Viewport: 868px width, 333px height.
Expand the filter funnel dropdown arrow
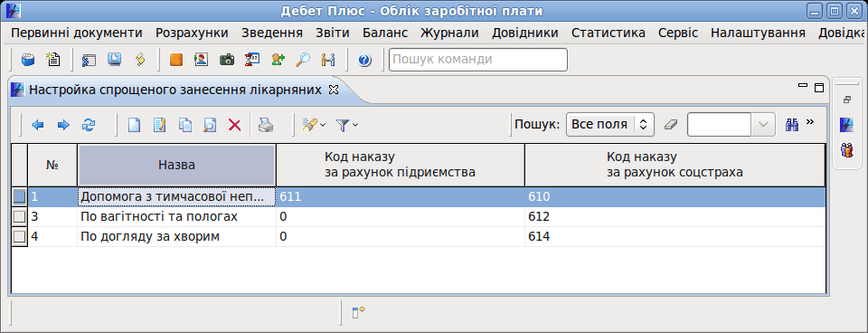[x=354, y=126]
